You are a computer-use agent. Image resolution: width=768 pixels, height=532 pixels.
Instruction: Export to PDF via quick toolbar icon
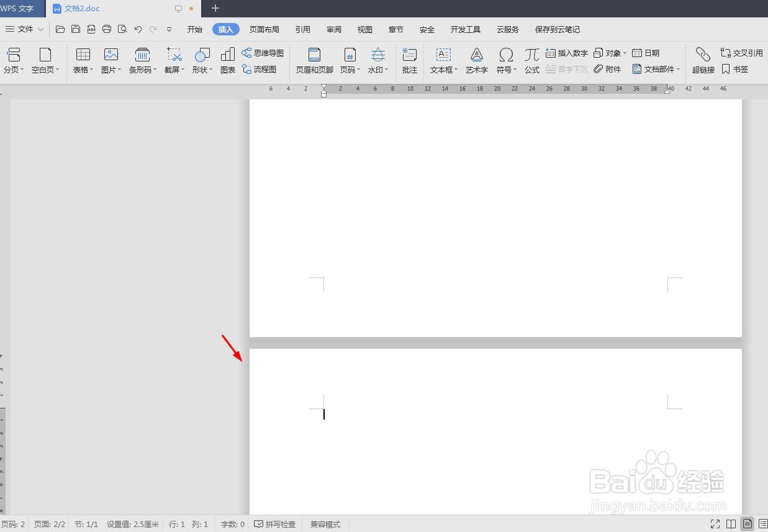91,29
